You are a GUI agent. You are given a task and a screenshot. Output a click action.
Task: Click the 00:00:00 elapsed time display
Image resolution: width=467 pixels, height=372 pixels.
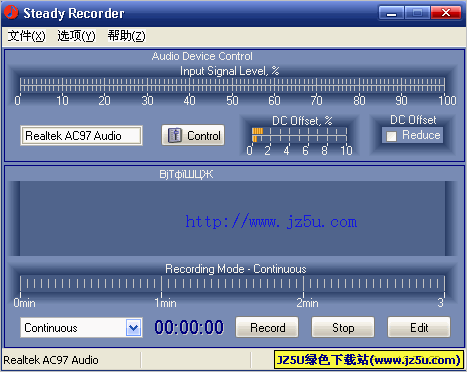point(189,327)
